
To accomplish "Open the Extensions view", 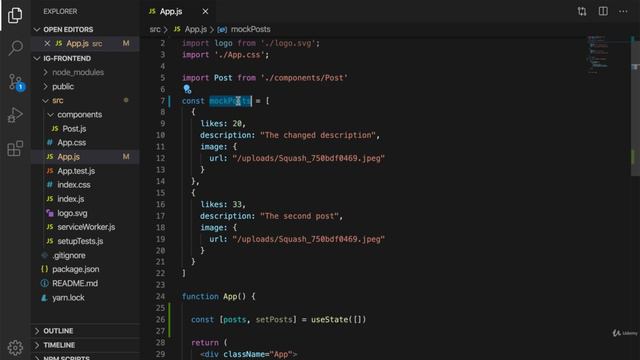I will click(15, 149).
